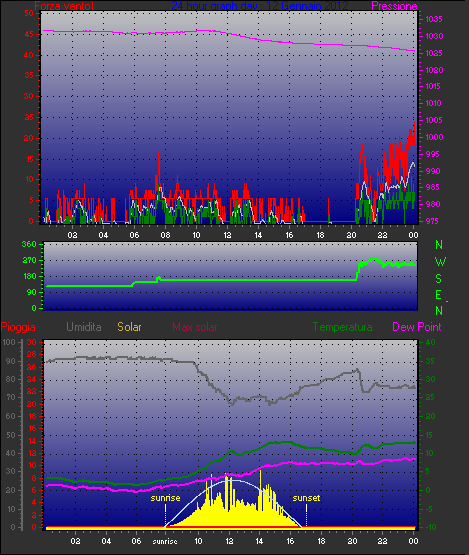Click the 995 pressure axis value
The width and height of the screenshot is (469, 555).
(x=433, y=154)
